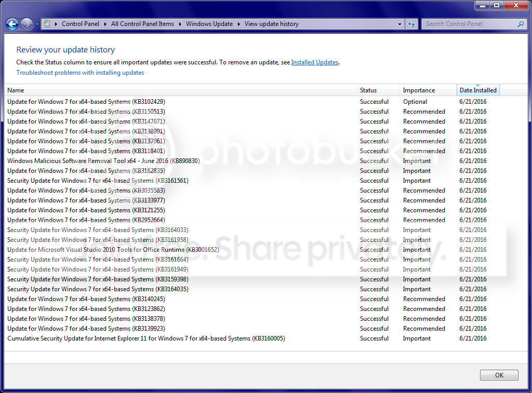
Task: Click the Forward navigation arrow button
Action: point(26,24)
